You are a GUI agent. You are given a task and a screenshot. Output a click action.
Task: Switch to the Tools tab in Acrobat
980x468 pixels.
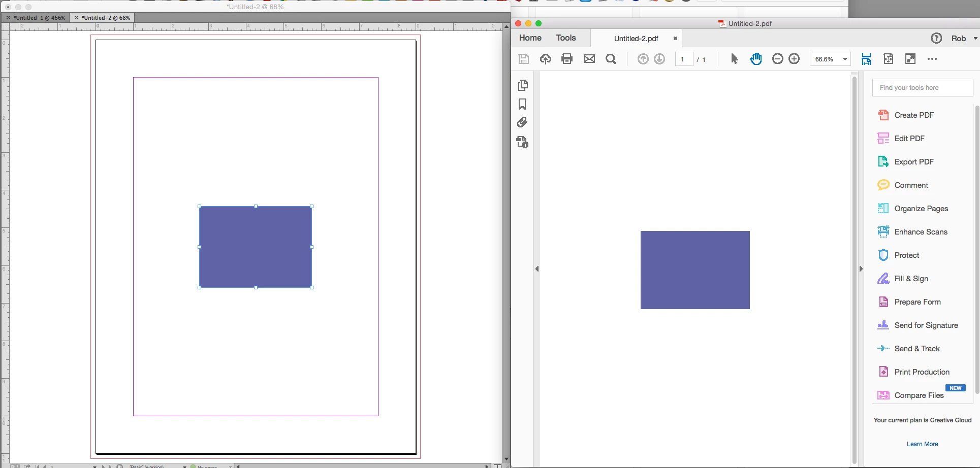point(566,38)
